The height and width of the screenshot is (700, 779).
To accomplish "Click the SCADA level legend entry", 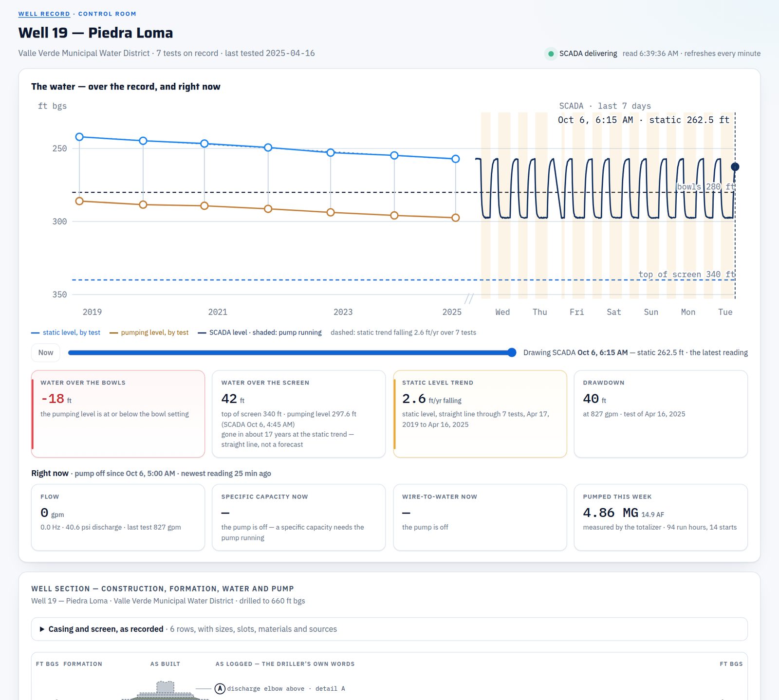I will coord(260,332).
